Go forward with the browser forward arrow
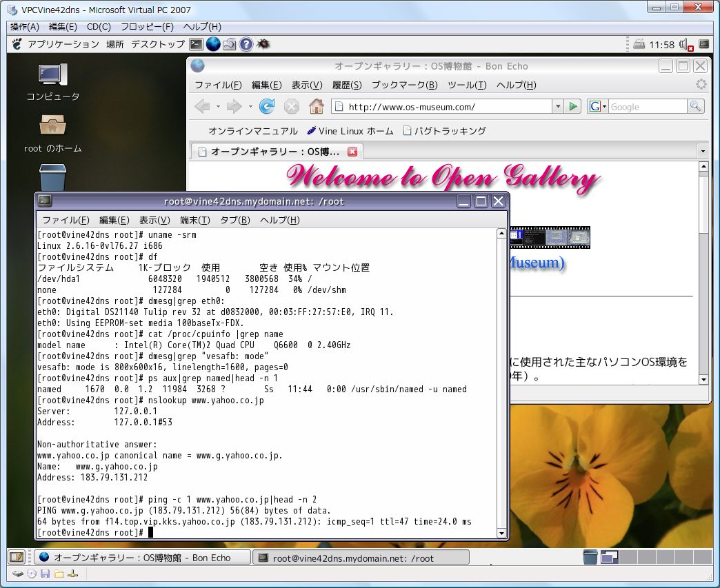This screenshot has height=588, width=720. [x=234, y=106]
